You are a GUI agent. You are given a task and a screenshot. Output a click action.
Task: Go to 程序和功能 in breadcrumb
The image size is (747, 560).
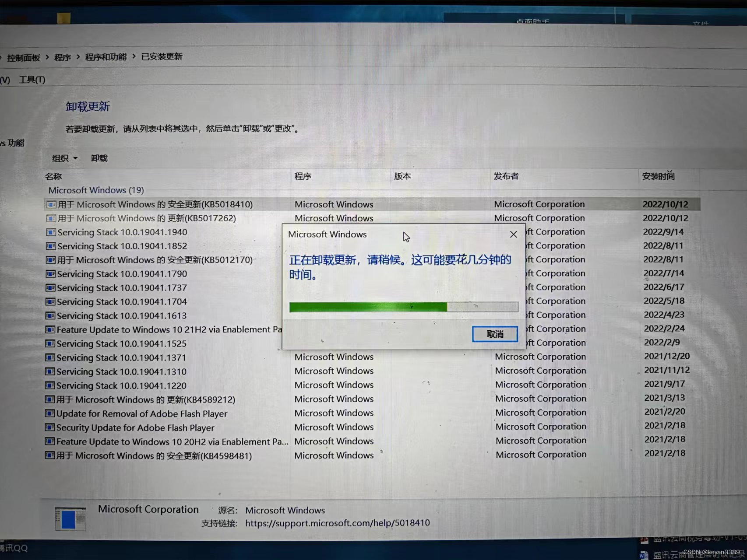click(x=106, y=57)
